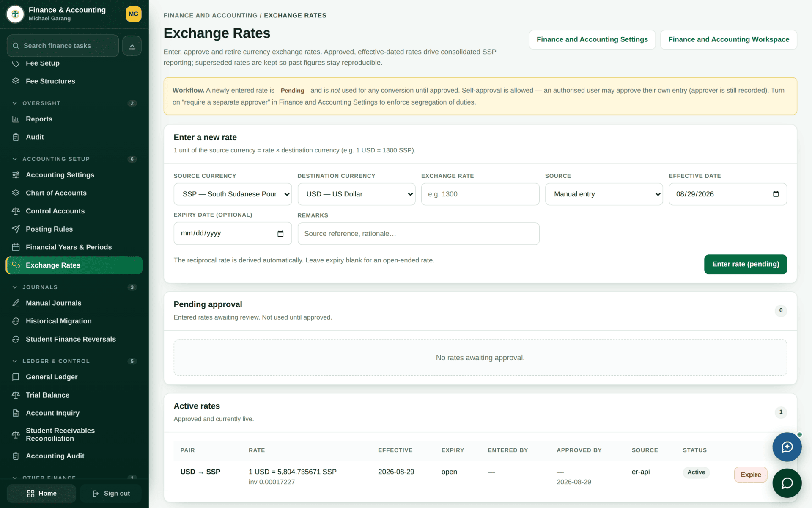Click the effective date calendar picker icon
The width and height of the screenshot is (812, 508).
click(776, 194)
